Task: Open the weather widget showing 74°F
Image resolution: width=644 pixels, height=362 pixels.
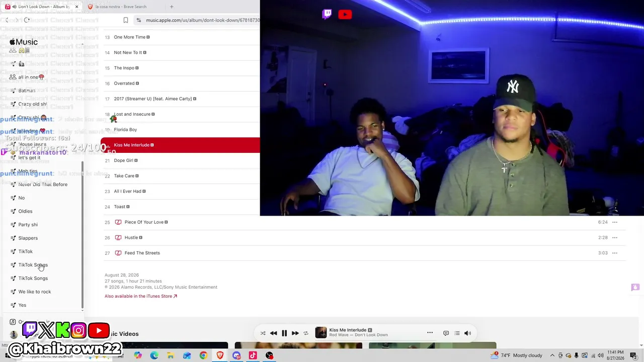Action: tap(517, 355)
